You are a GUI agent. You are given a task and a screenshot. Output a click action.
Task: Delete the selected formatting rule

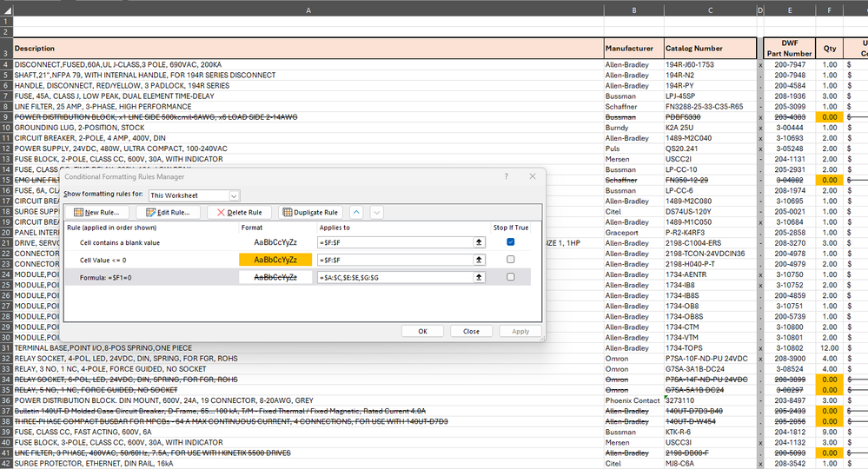tap(240, 213)
